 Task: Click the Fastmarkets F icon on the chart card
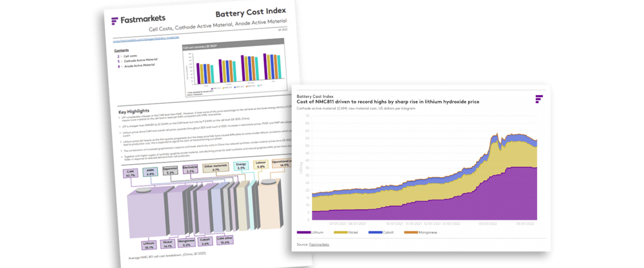click(539, 99)
